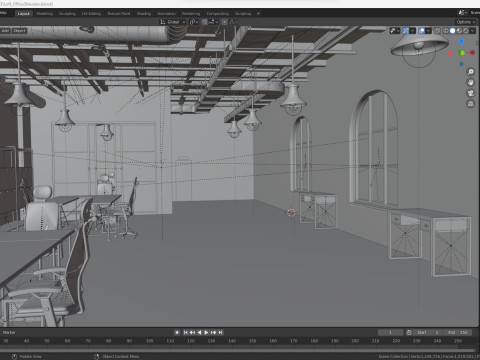The width and height of the screenshot is (480, 360).
Task: Select wireframe viewport shading
Action: click(x=446, y=31)
